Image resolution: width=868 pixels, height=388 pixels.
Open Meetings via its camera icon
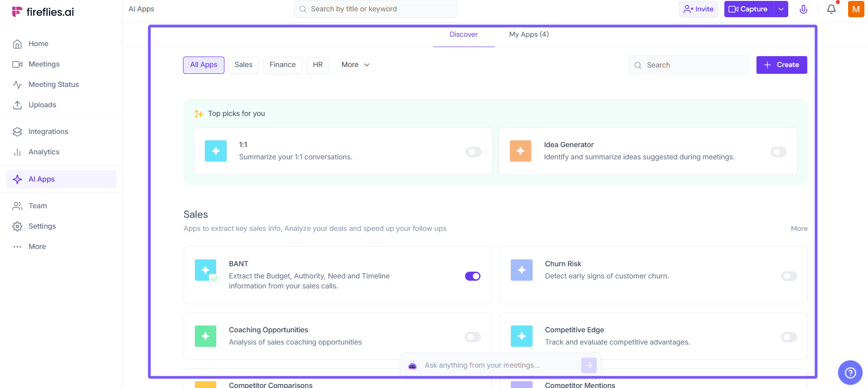click(x=17, y=64)
